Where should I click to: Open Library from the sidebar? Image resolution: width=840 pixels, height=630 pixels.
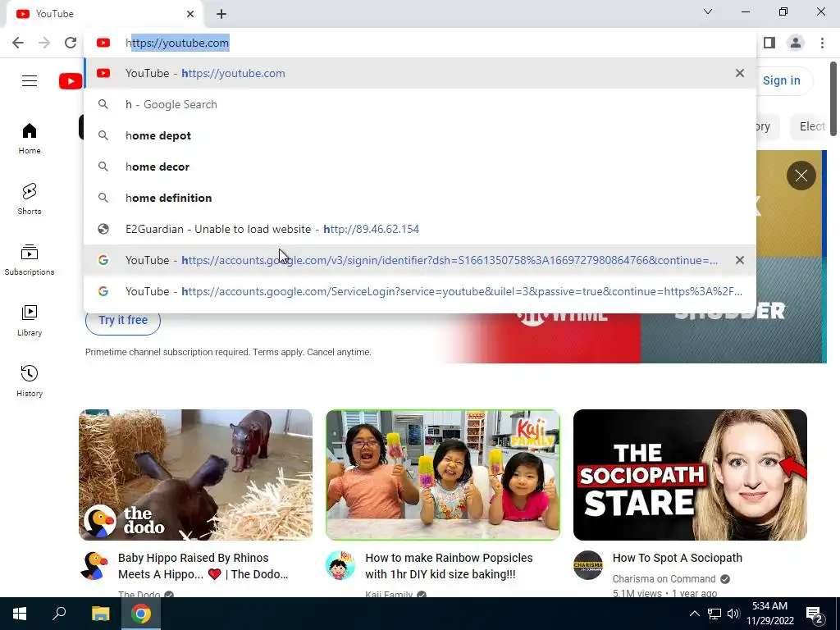point(30,321)
